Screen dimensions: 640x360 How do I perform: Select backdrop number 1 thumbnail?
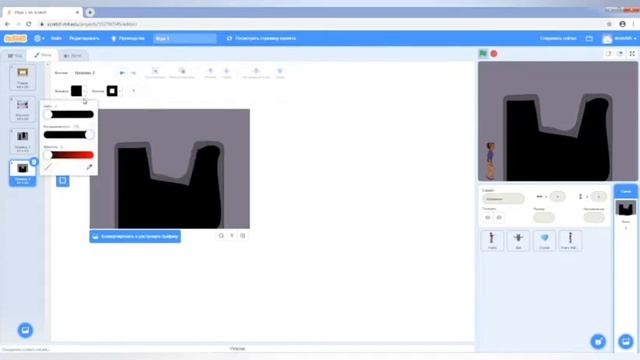22,77
